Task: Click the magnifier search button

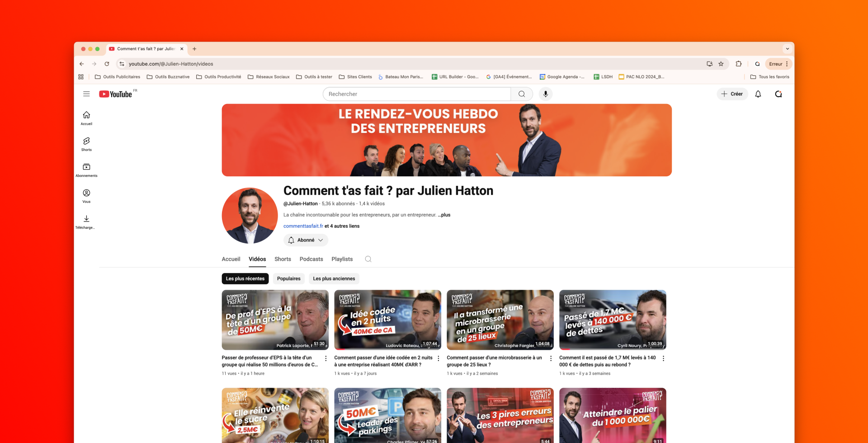Action: point(522,94)
